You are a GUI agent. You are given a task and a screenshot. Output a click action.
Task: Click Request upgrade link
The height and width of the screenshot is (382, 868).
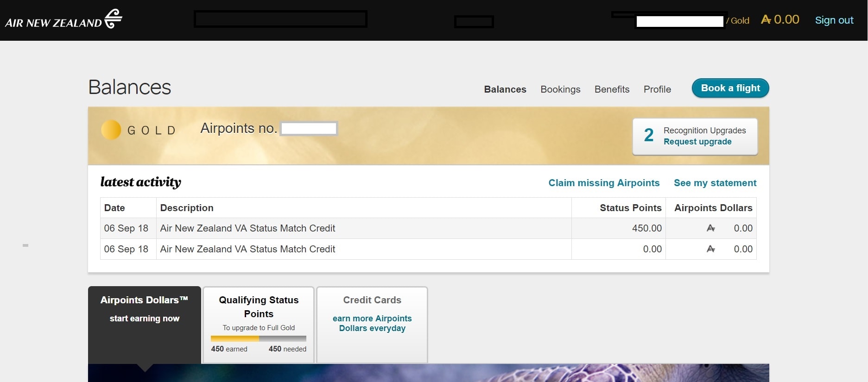(697, 142)
